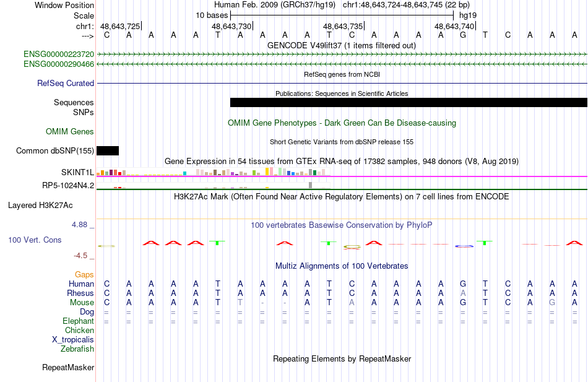This screenshot has width=588, height=382.
Task: Click the Chicken alignment row label
Action: coord(79,330)
